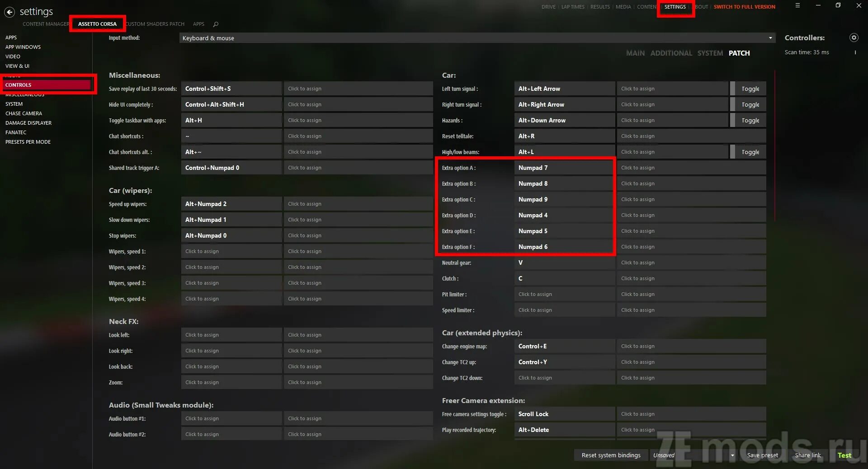Open the three-dot menu beside Scan time
The image size is (868, 469).
(855, 52)
